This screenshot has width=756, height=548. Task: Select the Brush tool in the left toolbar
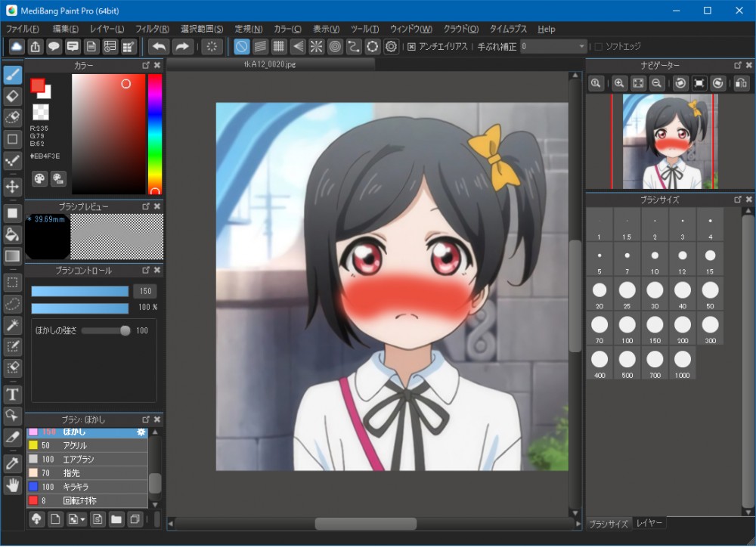pyautogui.click(x=13, y=75)
